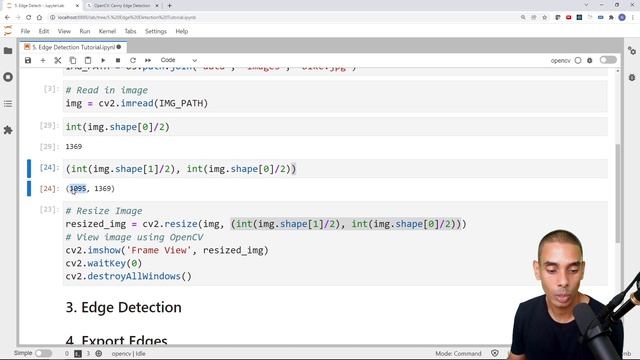Click the notebook vertical scrollbar
This screenshot has height=360, width=640.
coord(618,193)
